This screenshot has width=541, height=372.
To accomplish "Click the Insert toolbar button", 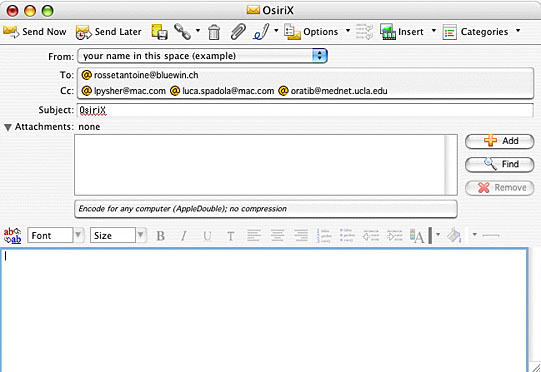I will coord(402,32).
